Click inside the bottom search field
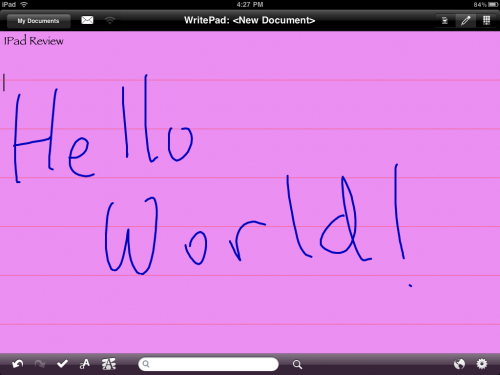Viewport: 500px width, 375px height. (x=208, y=364)
